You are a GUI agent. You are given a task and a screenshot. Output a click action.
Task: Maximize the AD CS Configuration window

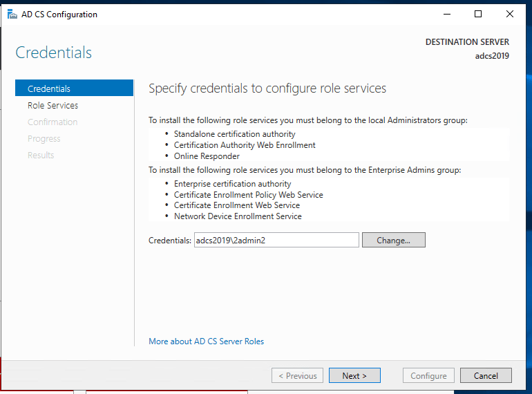477,14
